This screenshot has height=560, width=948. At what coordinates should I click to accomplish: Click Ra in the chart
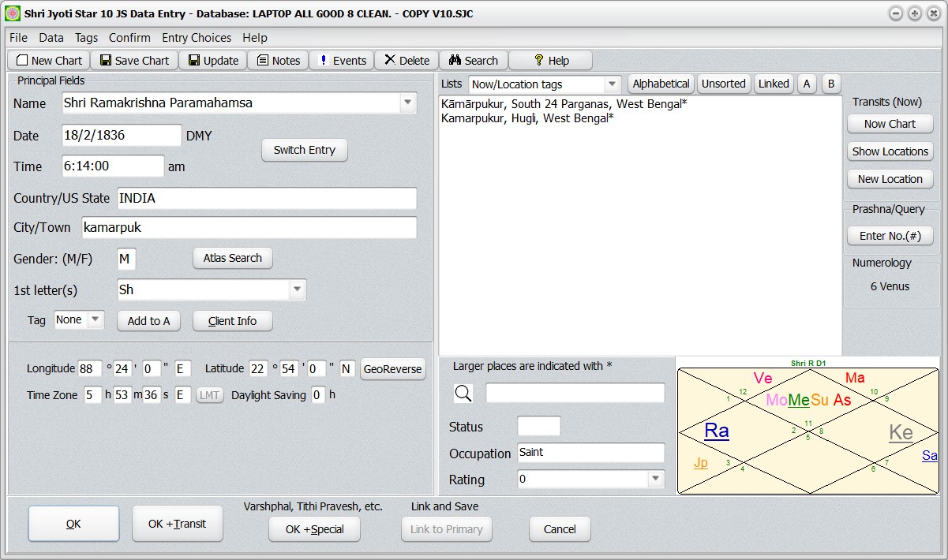pyautogui.click(x=717, y=430)
